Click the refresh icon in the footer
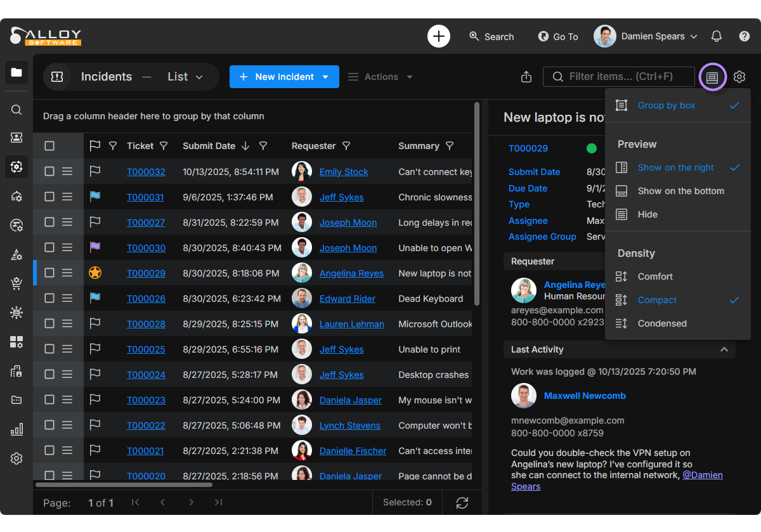The height and width of the screenshot is (532, 761). [x=462, y=503]
